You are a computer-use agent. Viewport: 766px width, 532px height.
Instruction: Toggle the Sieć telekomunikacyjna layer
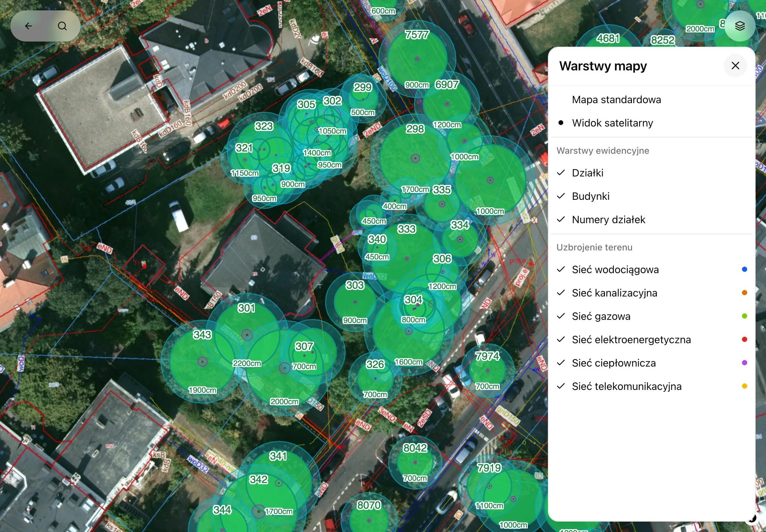pos(652,386)
